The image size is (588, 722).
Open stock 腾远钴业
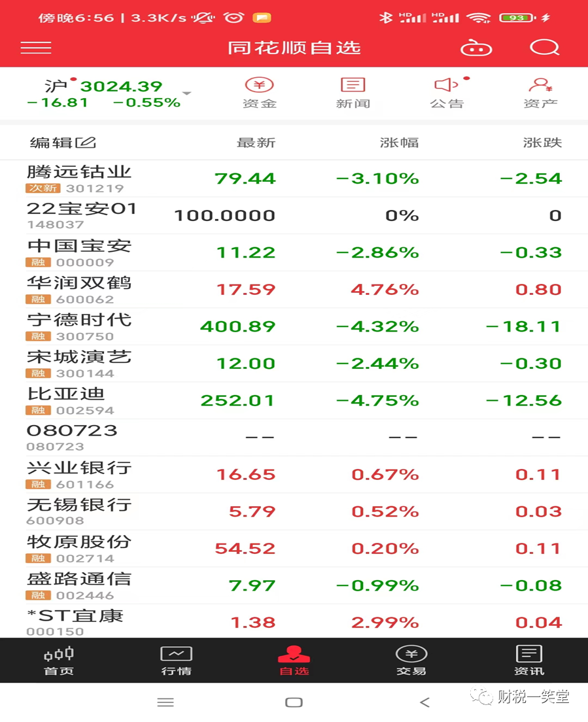click(294, 179)
